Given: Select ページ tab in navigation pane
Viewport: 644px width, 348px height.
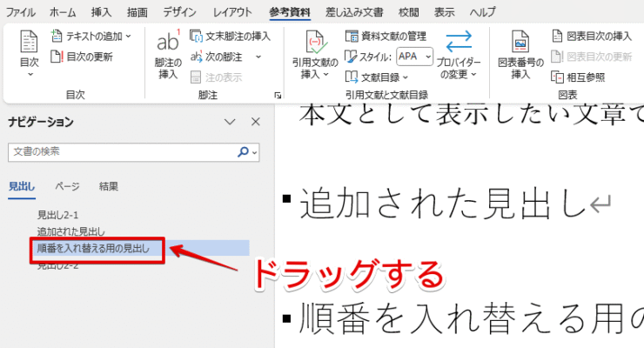Looking at the screenshot, I should coord(67,187).
